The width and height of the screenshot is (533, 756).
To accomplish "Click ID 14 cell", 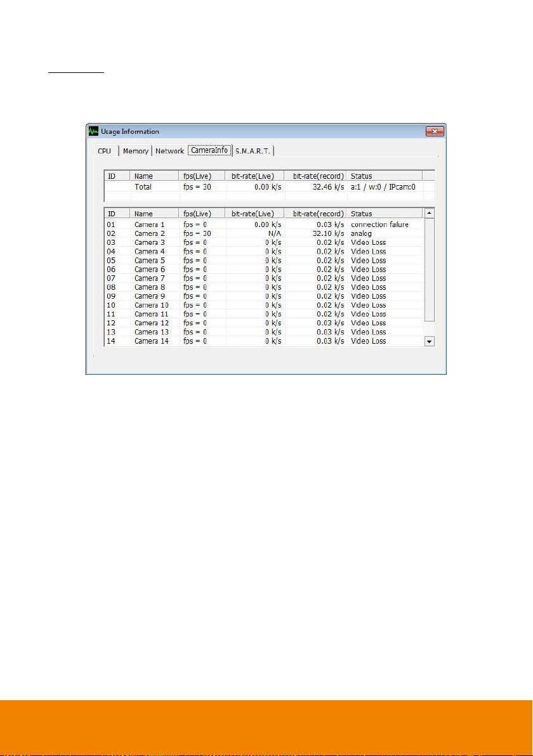I will [x=111, y=341].
